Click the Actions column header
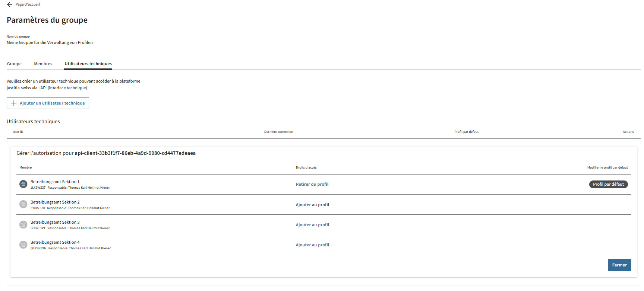This screenshot has height=291, width=644. (x=628, y=132)
